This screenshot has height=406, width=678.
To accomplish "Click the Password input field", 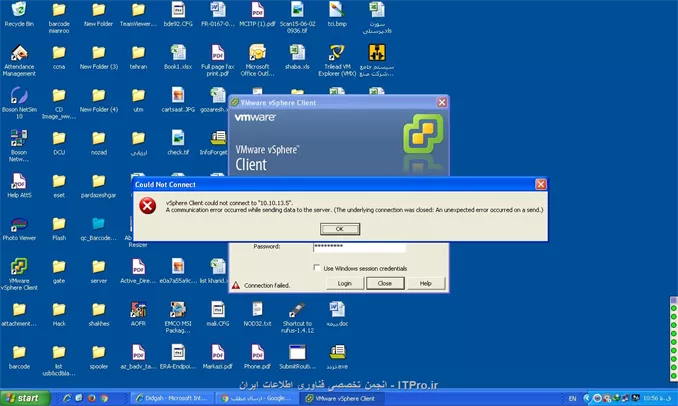I will [359, 246].
